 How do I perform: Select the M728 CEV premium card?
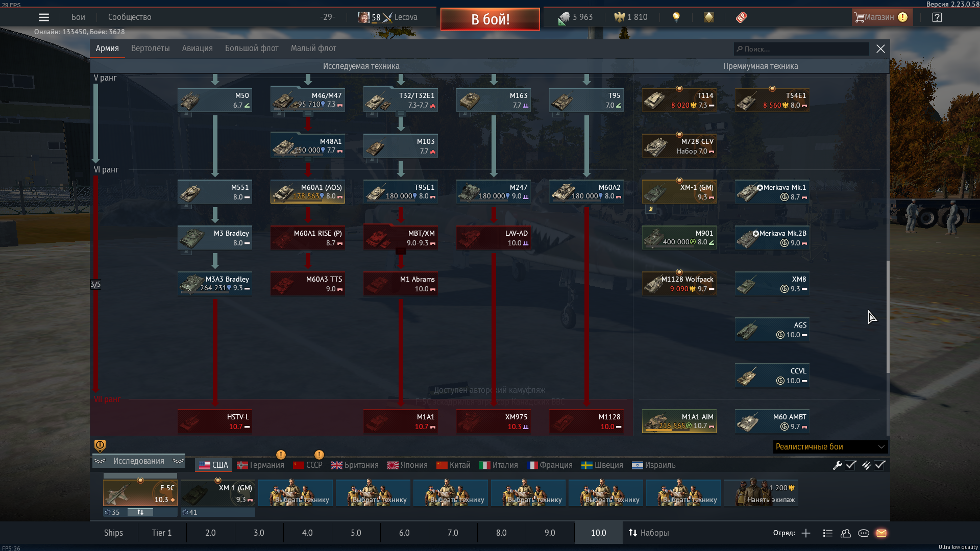(679, 146)
